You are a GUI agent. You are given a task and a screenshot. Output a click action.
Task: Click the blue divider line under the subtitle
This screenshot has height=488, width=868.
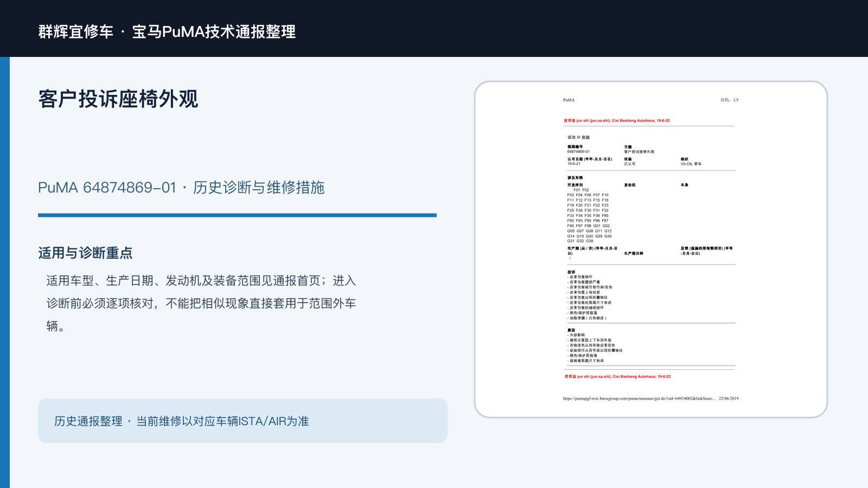(237, 215)
